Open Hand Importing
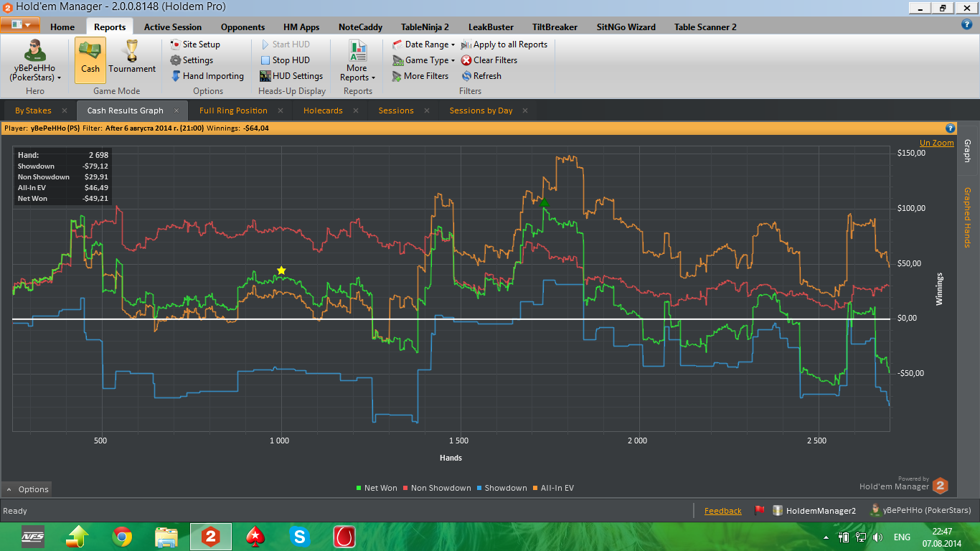The image size is (980, 551). pyautogui.click(x=207, y=76)
